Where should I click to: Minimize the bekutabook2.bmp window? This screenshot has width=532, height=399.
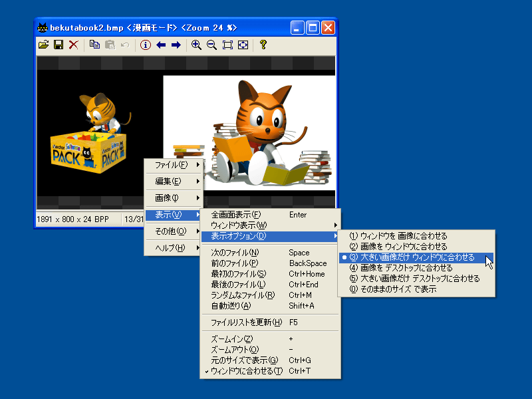click(297, 28)
